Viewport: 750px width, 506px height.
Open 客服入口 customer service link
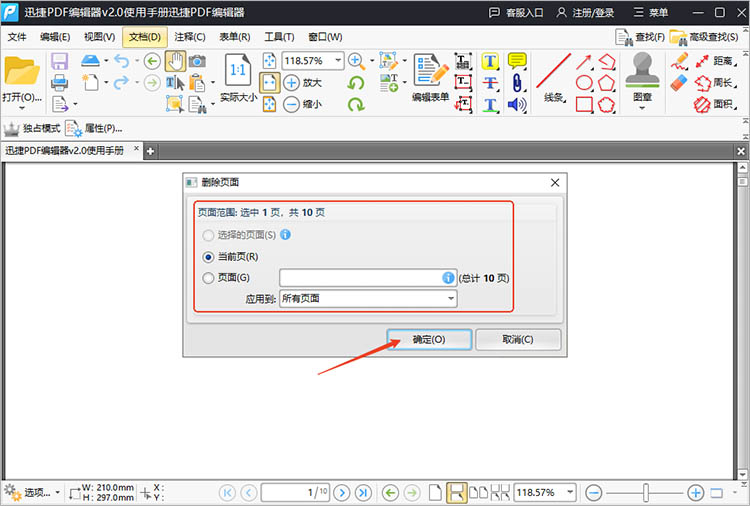pos(516,12)
